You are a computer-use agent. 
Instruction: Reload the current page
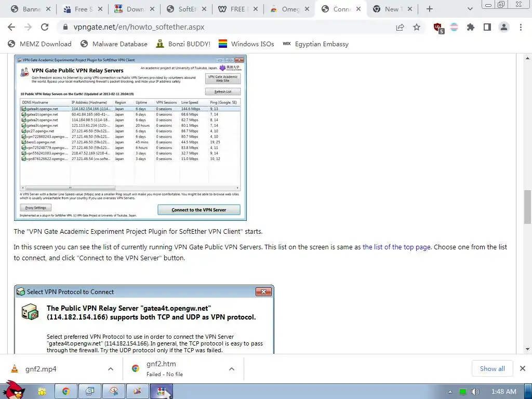tap(45, 27)
